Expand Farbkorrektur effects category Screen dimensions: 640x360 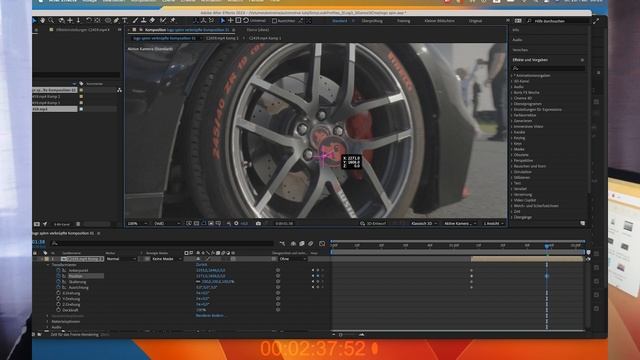coord(512,115)
